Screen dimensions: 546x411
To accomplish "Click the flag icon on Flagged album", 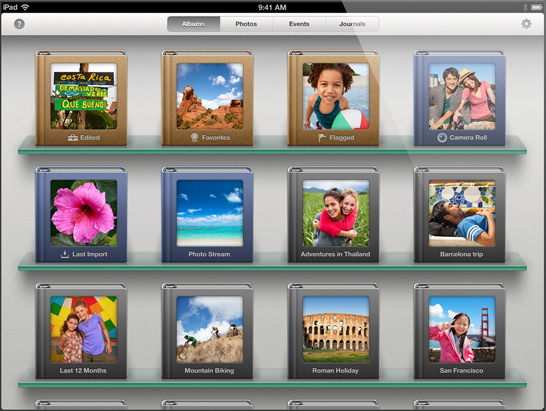I will tap(321, 137).
